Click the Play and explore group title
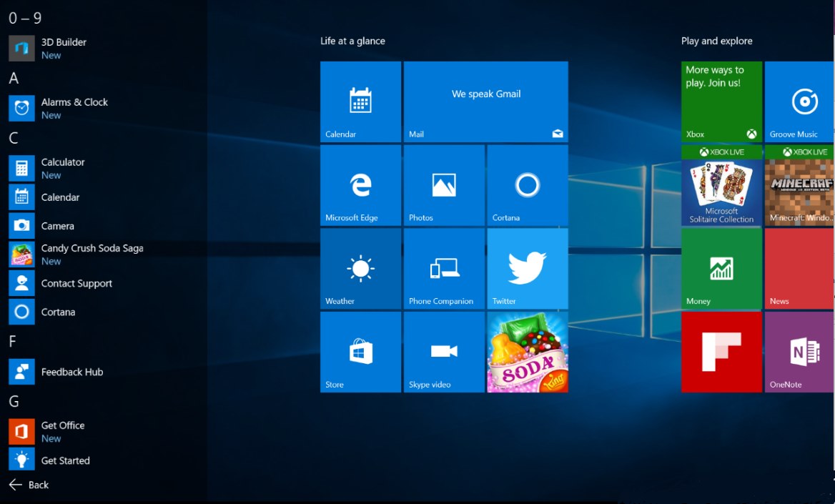The width and height of the screenshot is (835, 504). tap(717, 41)
